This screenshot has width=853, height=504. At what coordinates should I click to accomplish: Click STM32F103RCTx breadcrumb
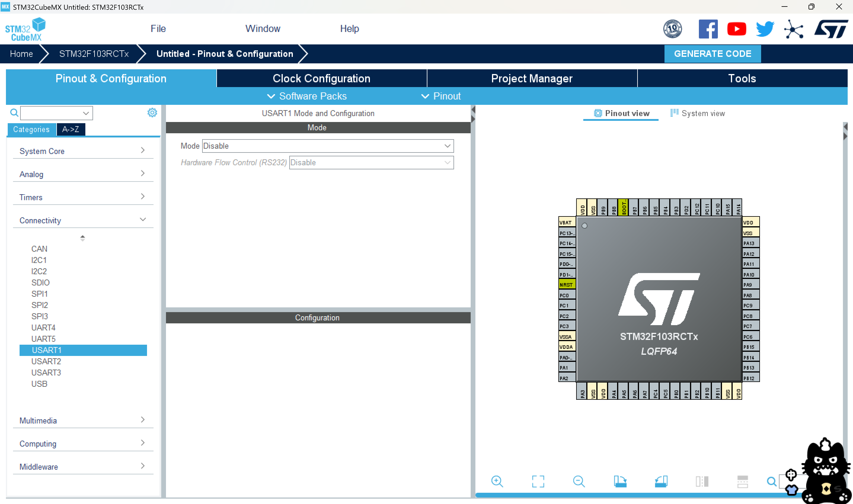94,54
